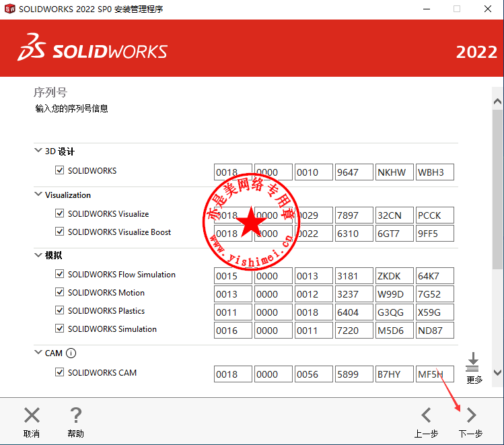The image size is (504, 445).
Task: Click Plastics serial field 6404
Action: 354,312
